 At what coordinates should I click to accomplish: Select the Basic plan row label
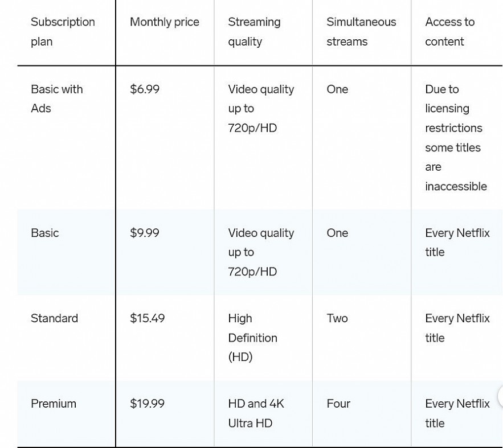point(44,233)
